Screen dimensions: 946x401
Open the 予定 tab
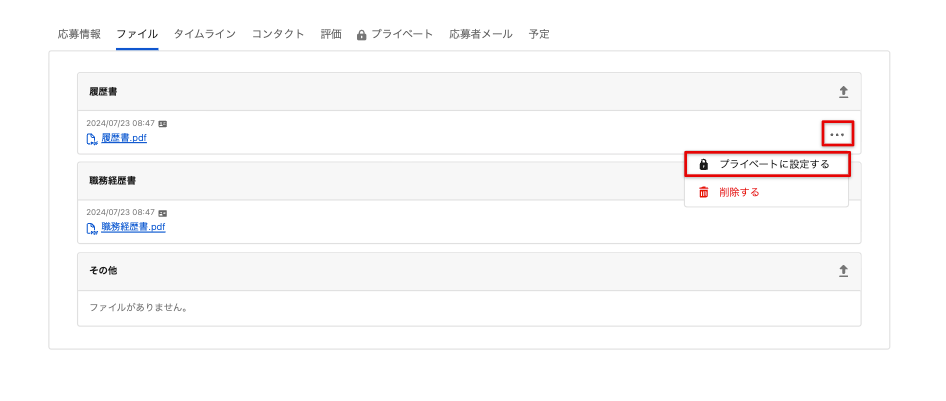539,34
